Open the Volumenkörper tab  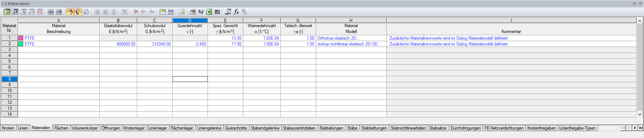click(85, 128)
